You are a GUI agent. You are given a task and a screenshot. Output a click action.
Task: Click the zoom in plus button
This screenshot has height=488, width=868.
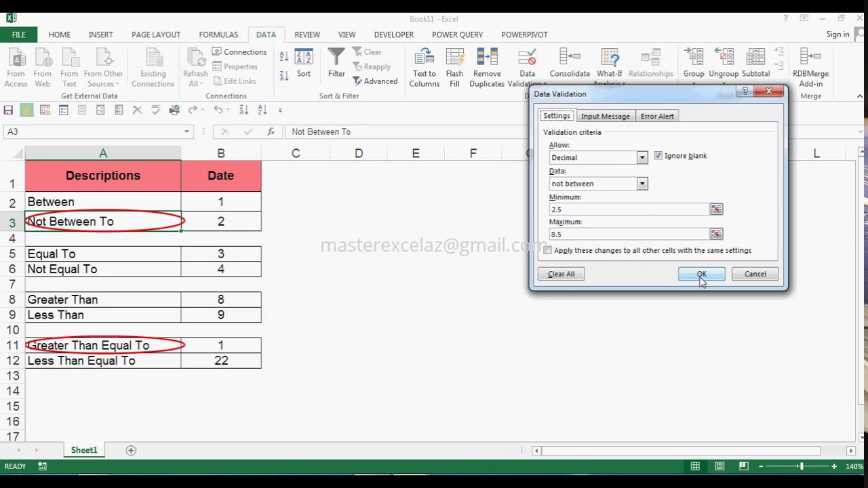point(834,466)
